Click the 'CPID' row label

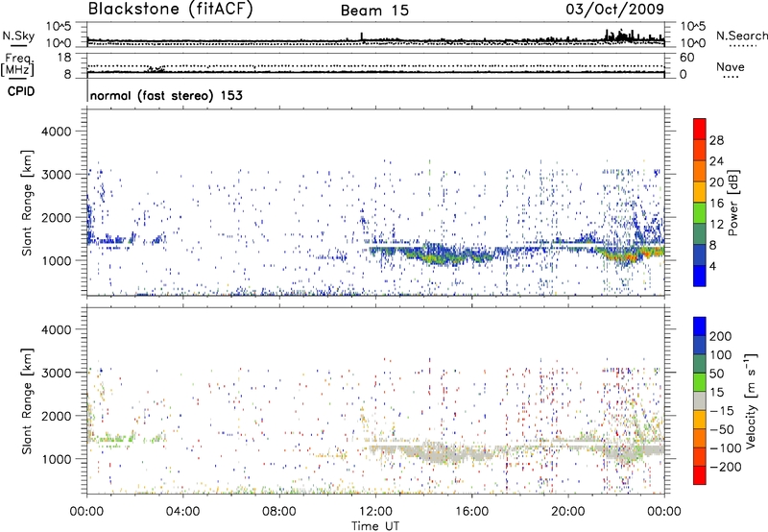coord(21,91)
